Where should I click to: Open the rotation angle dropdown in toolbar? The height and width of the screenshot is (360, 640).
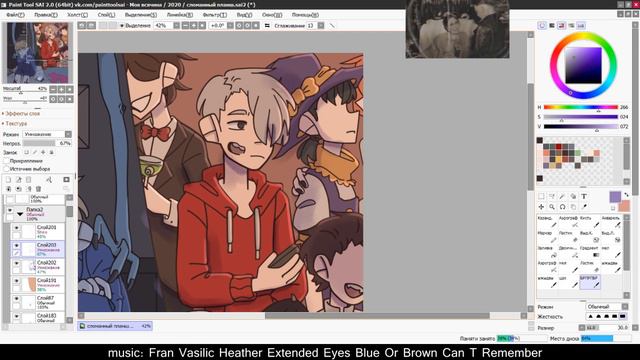[x=230, y=26]
